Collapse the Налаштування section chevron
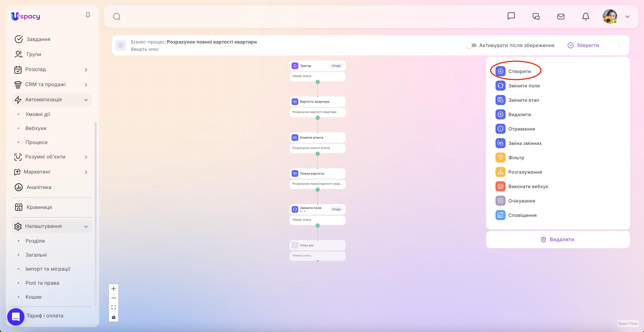This screenshot has height=332, width=644. [x=86, y=226]
